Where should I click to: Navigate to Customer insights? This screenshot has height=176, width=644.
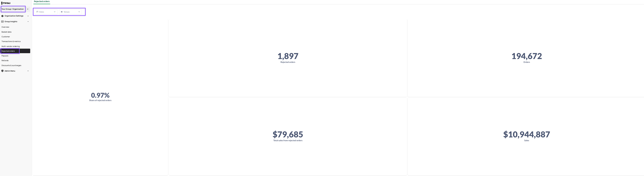click(x=6, y=37)
